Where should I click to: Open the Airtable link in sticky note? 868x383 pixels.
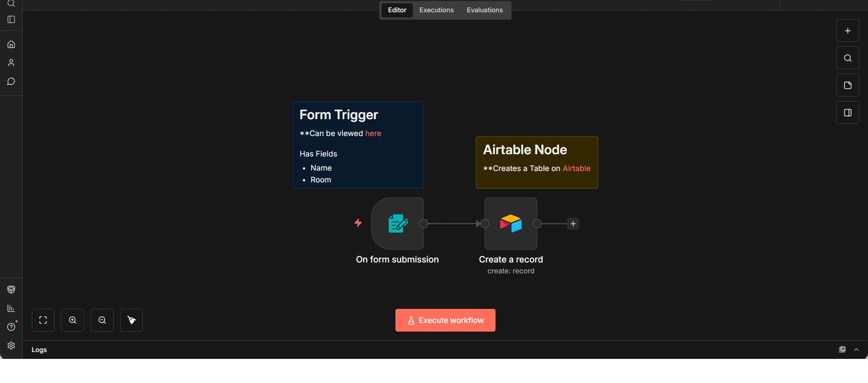576,168
